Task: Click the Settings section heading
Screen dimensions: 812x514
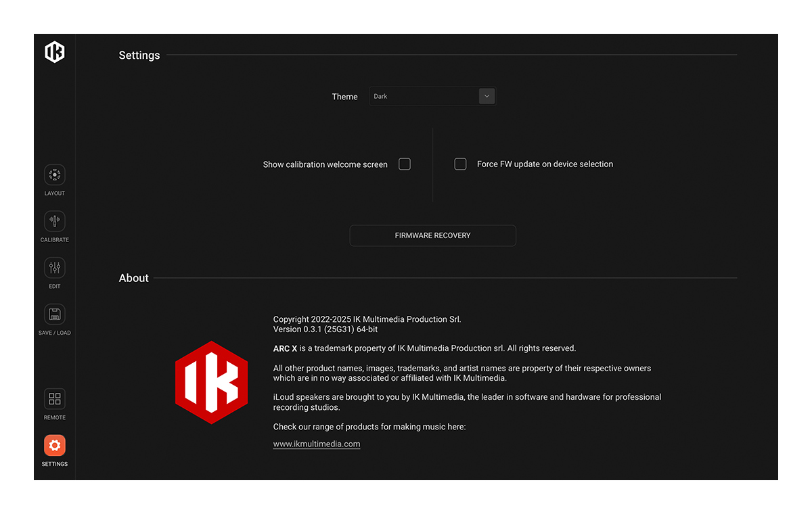Action: tap(139, 55)
